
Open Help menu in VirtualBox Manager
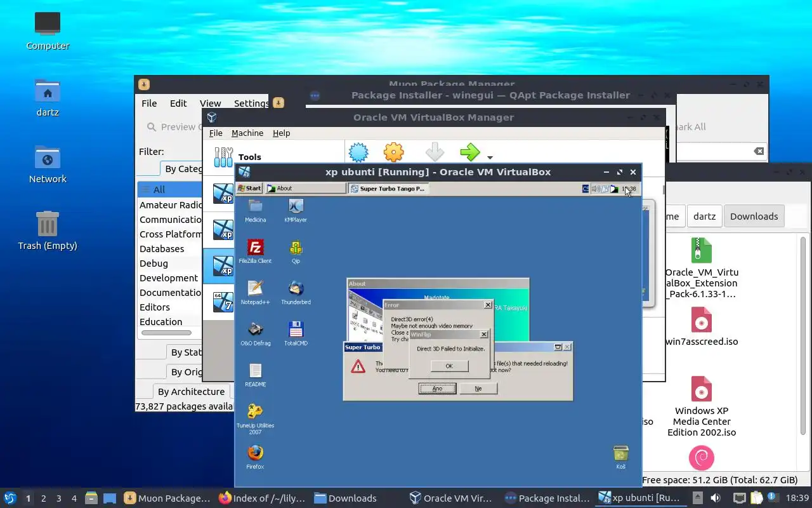pos(282,133)
